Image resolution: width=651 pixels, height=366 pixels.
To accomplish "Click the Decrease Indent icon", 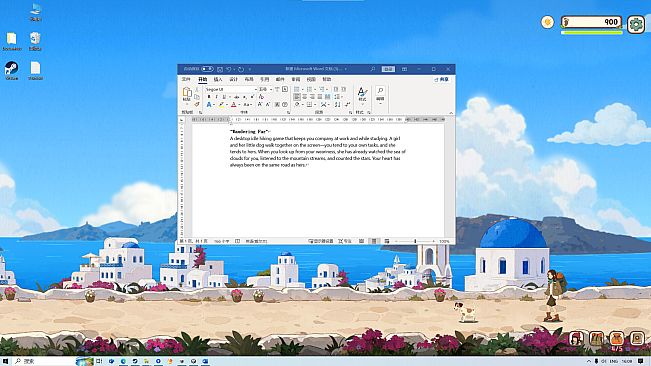I will click(336, 89).
